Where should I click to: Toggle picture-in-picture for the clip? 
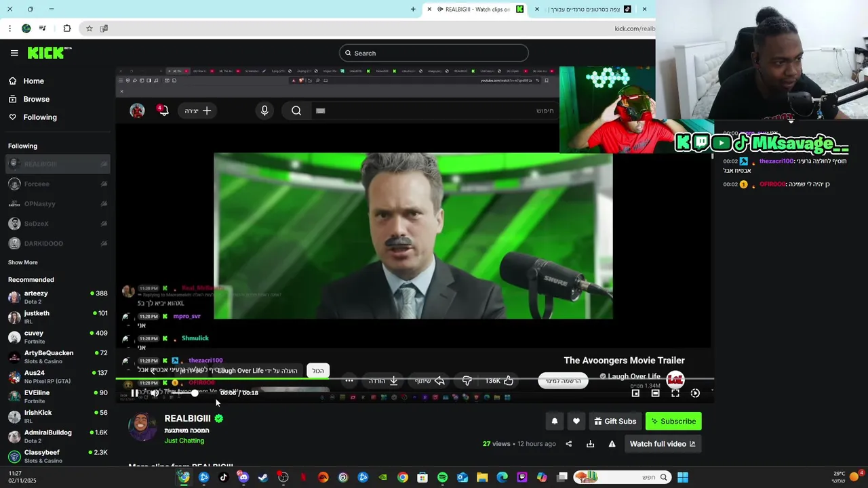click(635, 393)
